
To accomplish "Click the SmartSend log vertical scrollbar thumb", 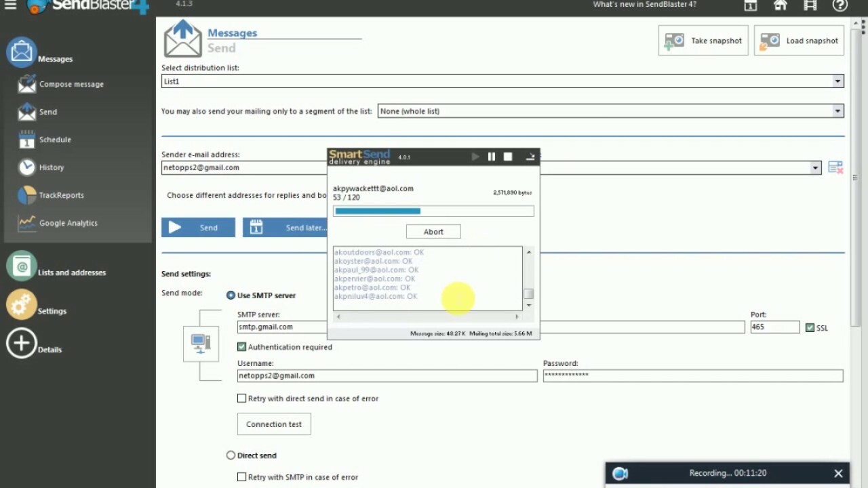I will pos(529,293).
